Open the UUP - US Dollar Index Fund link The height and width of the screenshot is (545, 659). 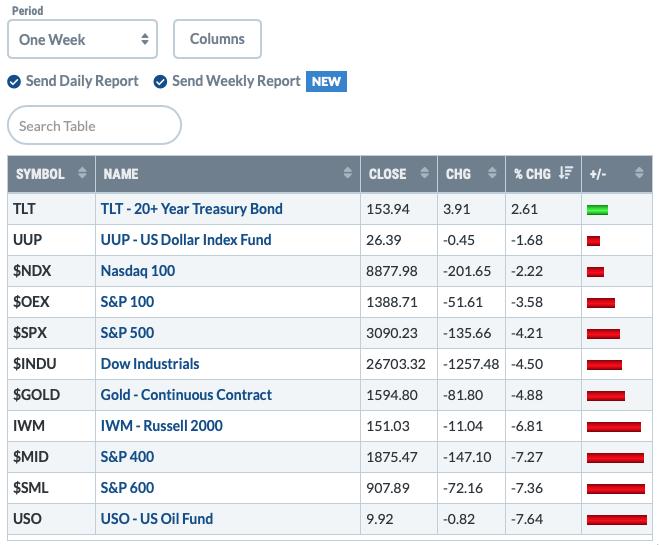point(186,240)
